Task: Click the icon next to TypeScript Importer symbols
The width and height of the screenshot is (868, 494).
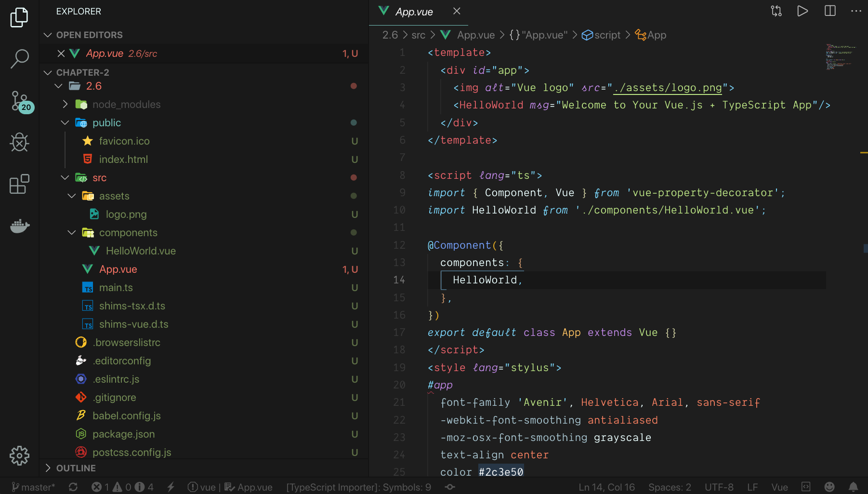Action: coord(450,487)
